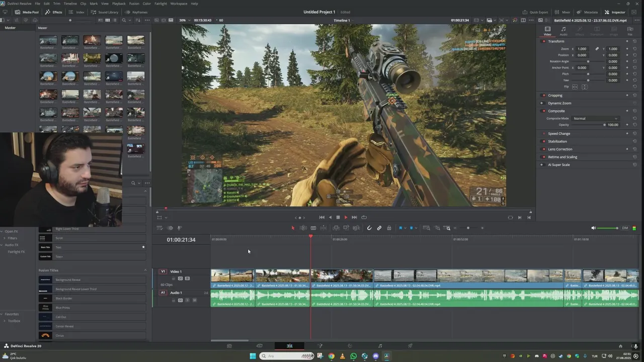Reset the Opacity value
Screen dimensions: 644x362
coord(634,125)
